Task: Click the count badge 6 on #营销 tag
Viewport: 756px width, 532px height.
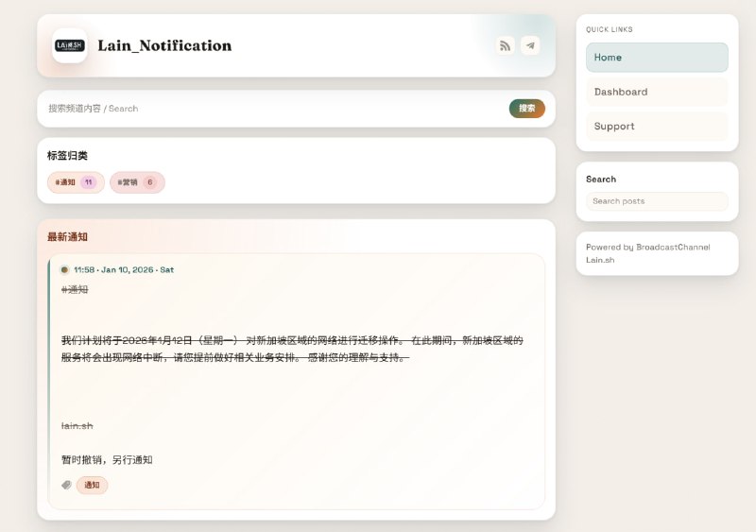Action: point(149,182)
